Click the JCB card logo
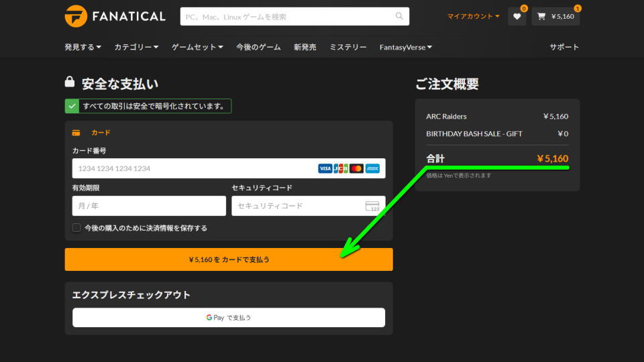644x362 pixels. [341, 168]
